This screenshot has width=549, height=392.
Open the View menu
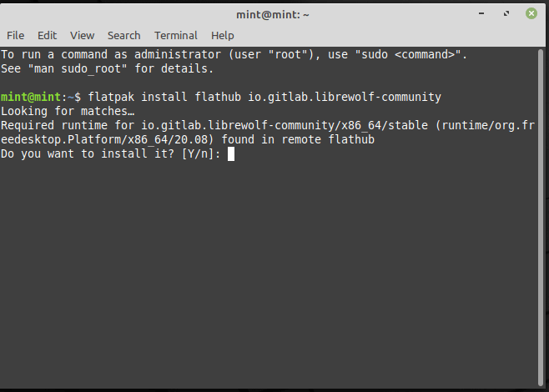82,35
